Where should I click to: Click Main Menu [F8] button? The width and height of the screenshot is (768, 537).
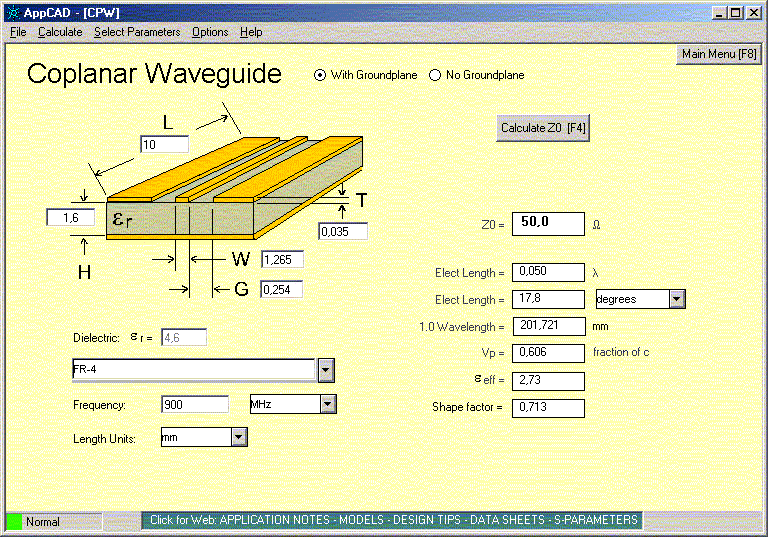tap(719, 54)
